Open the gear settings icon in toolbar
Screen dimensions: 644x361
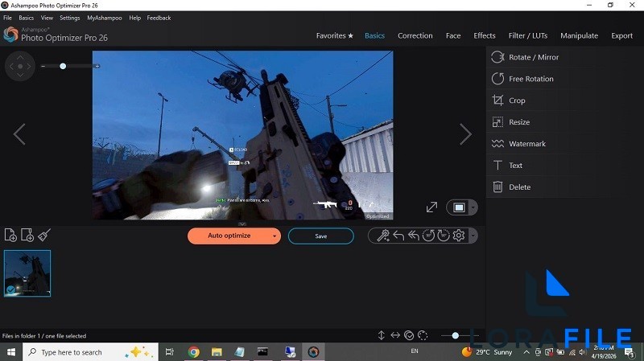pos(459,236)
